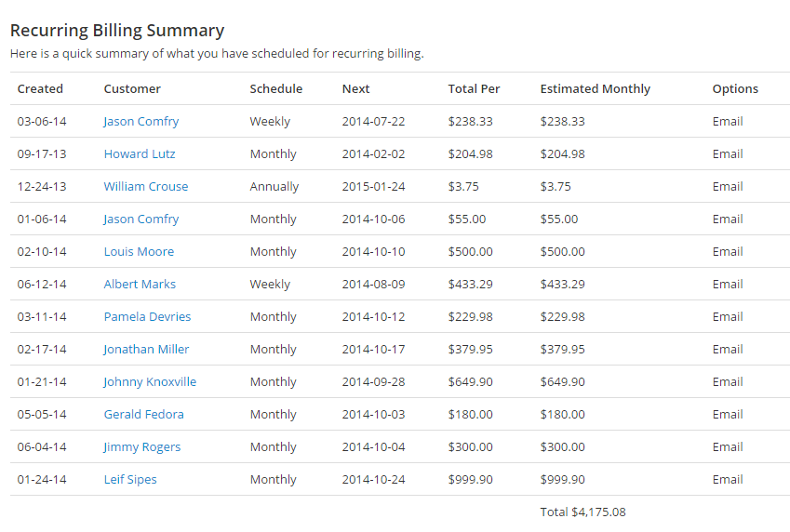Click Email option for Leif Sipes
The width and height of the screenshot is (790, 532).
coord(728,479)
